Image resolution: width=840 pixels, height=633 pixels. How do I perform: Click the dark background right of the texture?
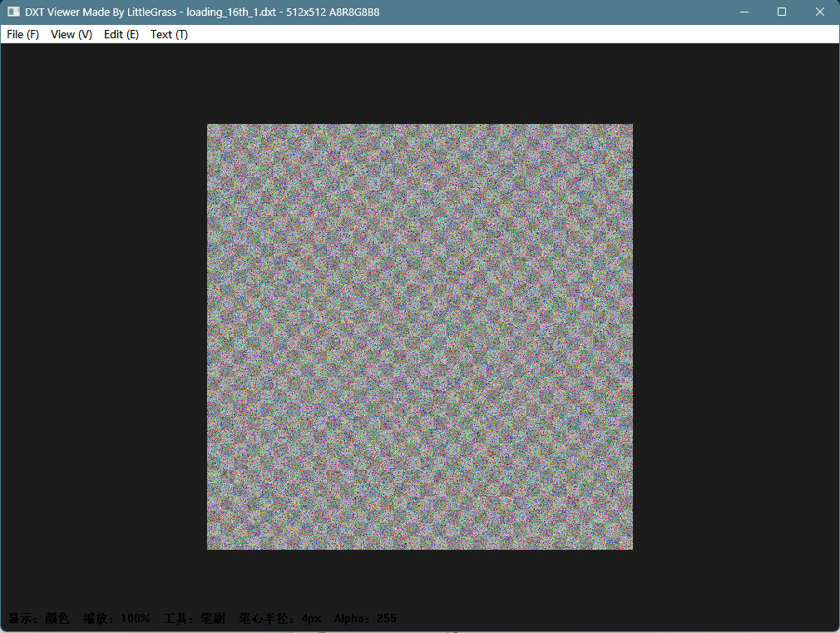(735, 337)
